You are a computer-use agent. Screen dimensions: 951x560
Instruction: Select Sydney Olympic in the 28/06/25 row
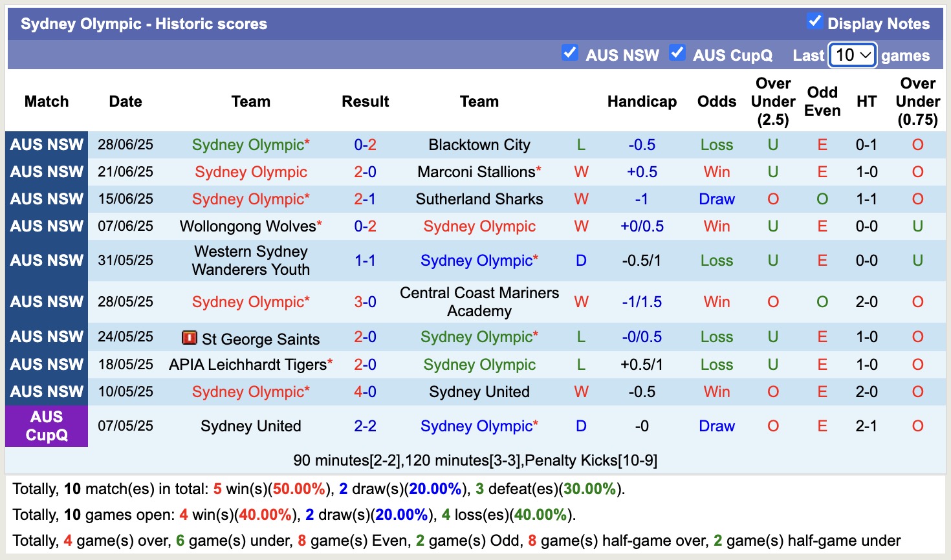[x=251, y=145]
